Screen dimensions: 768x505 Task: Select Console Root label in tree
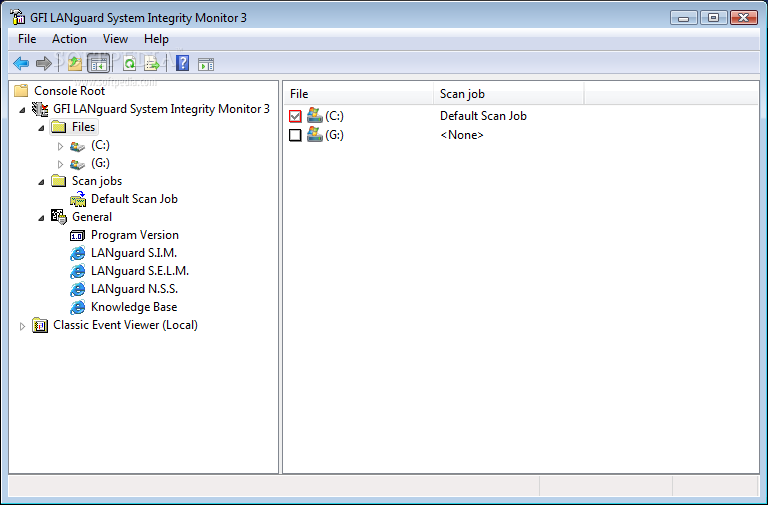pyautogui.click(x=70, y=91)
